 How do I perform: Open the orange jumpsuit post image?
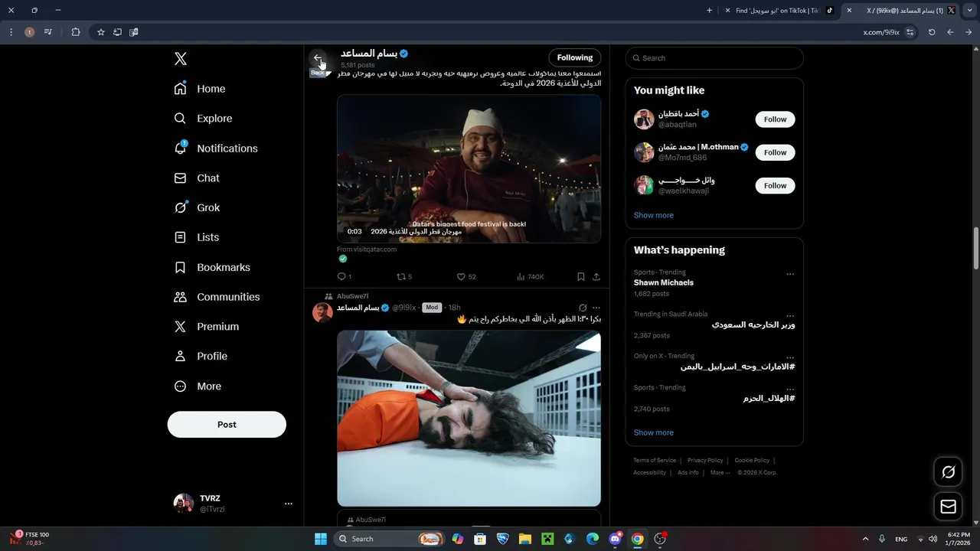(469, 419)
